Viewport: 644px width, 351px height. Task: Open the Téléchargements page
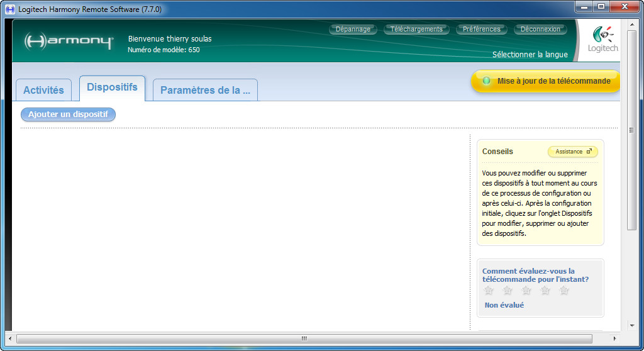[416, 29]
